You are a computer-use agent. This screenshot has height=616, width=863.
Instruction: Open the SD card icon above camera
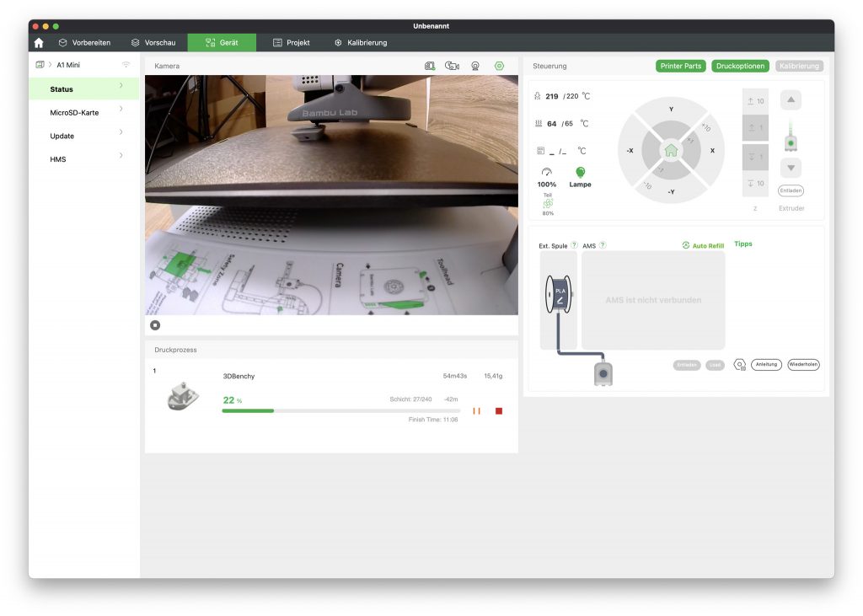click(x=430, y=66)
